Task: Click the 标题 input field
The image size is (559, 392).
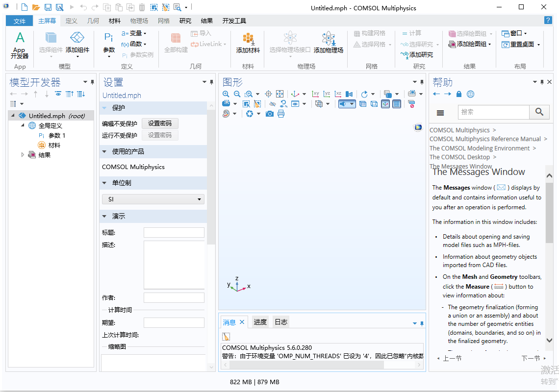Action: pos(174,233)
